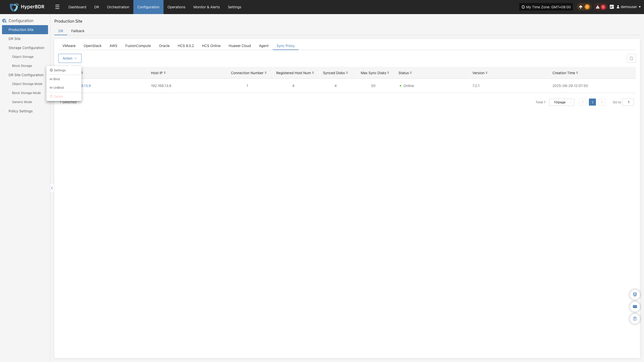
Task: Open the Operations top menu
Action: click(x=176, y=7)
